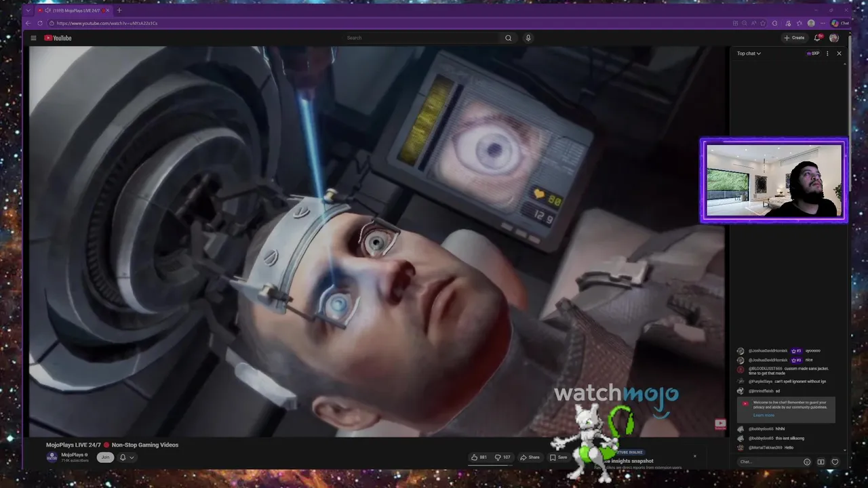The height and width of the screenshot is (488, 868).
Task: Expand the Top chat dropdown
Action: (x=749, y=54)
